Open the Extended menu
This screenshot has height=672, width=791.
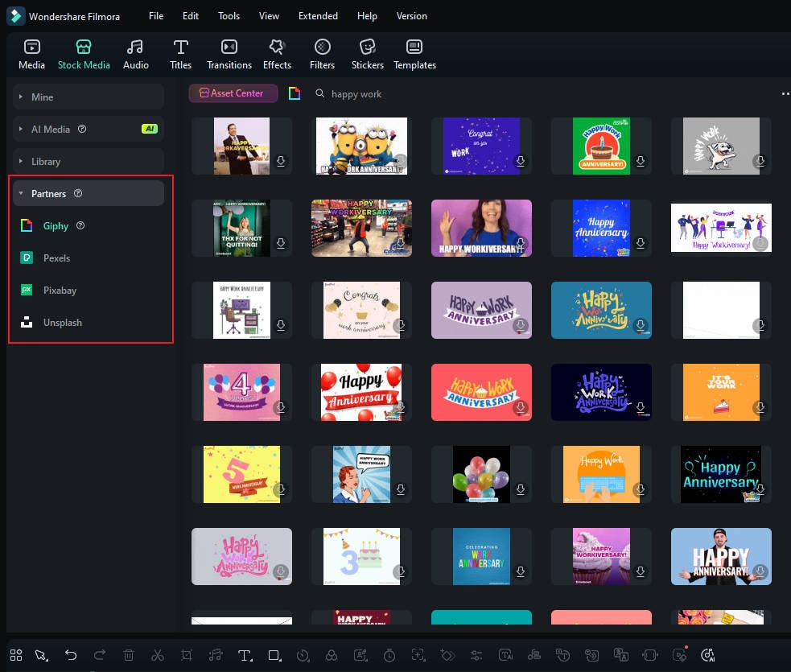pyautogui.click(x=318, y=15)
